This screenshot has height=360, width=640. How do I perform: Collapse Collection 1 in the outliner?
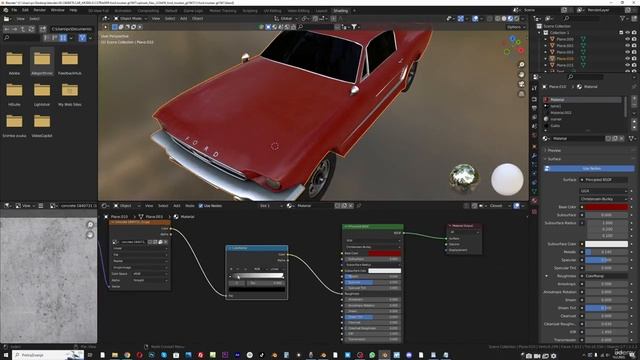coord(540,33)
